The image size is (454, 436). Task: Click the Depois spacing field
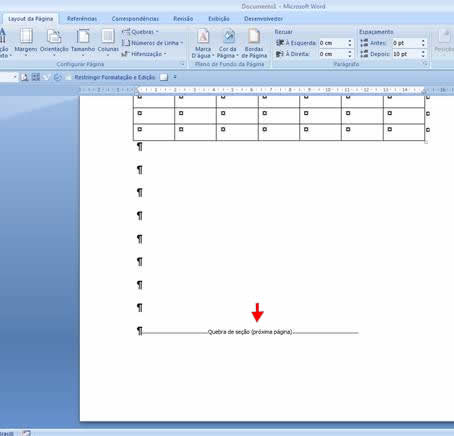[x=406, y=54]
